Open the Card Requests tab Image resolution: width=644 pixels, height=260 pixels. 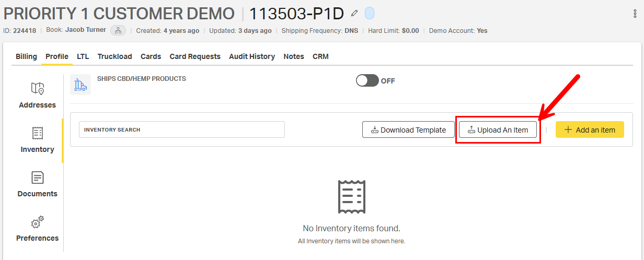(195, 56)
